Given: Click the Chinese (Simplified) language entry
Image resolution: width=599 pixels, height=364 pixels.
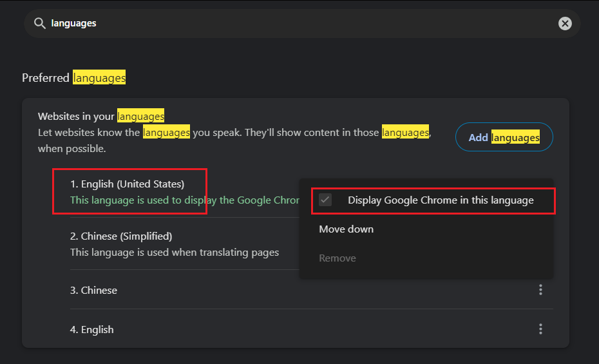Looking at the screenshot, I should click(x=121, y=236).
